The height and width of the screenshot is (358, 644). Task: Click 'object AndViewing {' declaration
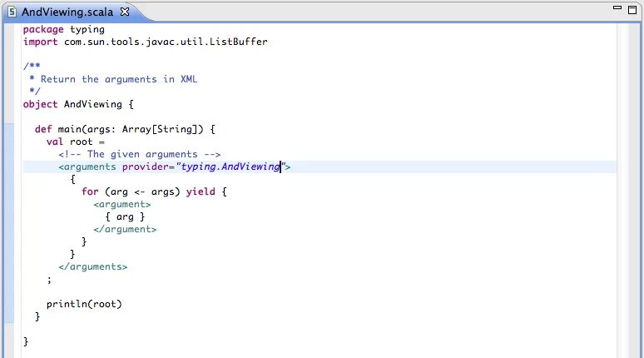coord(78,104)
